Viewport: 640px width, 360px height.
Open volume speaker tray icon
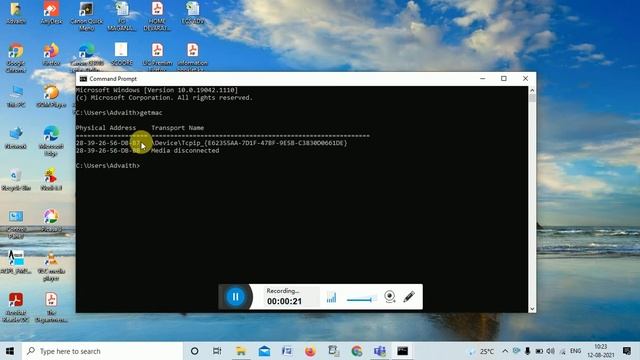coord(551,351)
